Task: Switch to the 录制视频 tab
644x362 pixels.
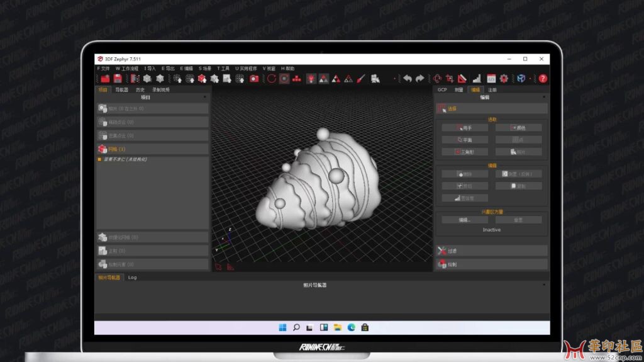Action: 161,89
